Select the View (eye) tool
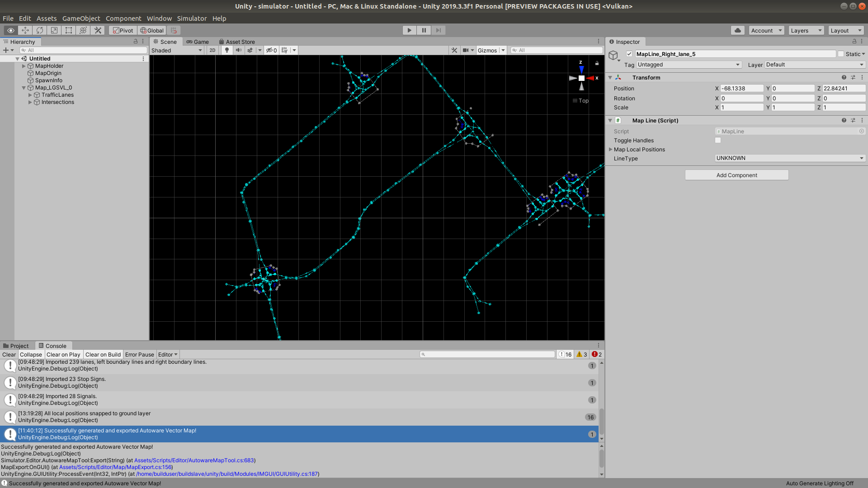The height and width of the screenshot is (488, 868). (x=11, y=30)
